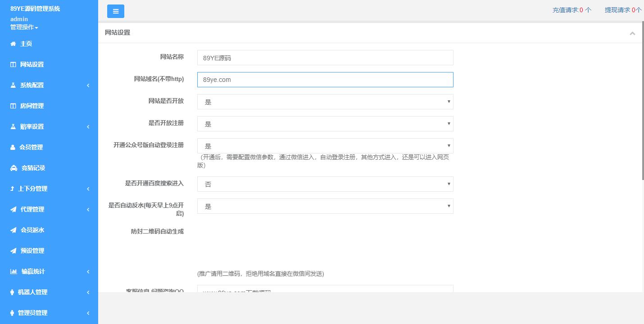Open the 是否自动反水 dropdown

click(325, 206)
